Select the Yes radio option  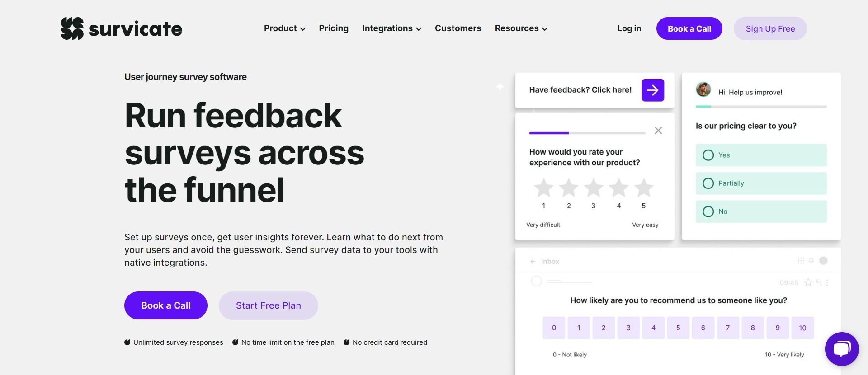click(x=708, y=155)
